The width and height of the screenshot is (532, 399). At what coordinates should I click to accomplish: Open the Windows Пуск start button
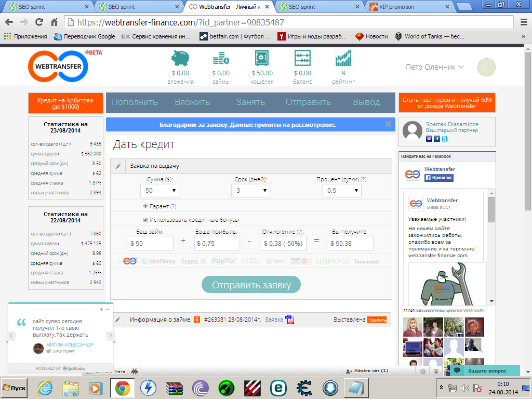(x=14, y=388)
